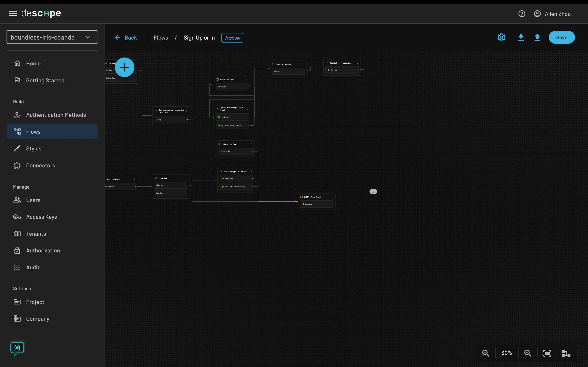Open the Allen Zhou account menu

(x=552, y=14)
